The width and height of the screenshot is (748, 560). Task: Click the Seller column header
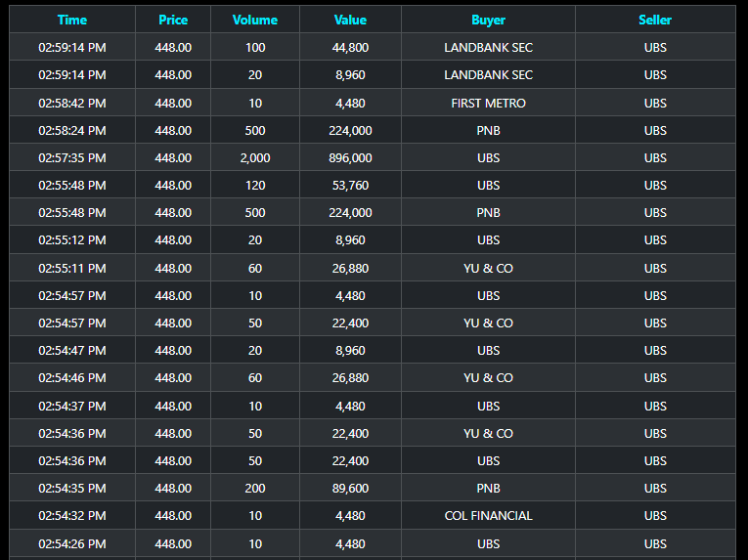pyautogui.click(x=655, y=20)
